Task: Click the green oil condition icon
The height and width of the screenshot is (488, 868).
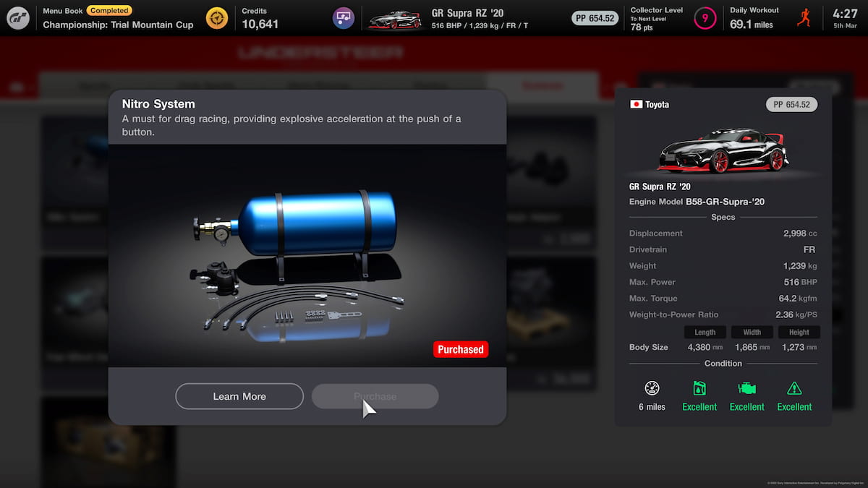Action: pyautogui.click(x=699, y=389)
